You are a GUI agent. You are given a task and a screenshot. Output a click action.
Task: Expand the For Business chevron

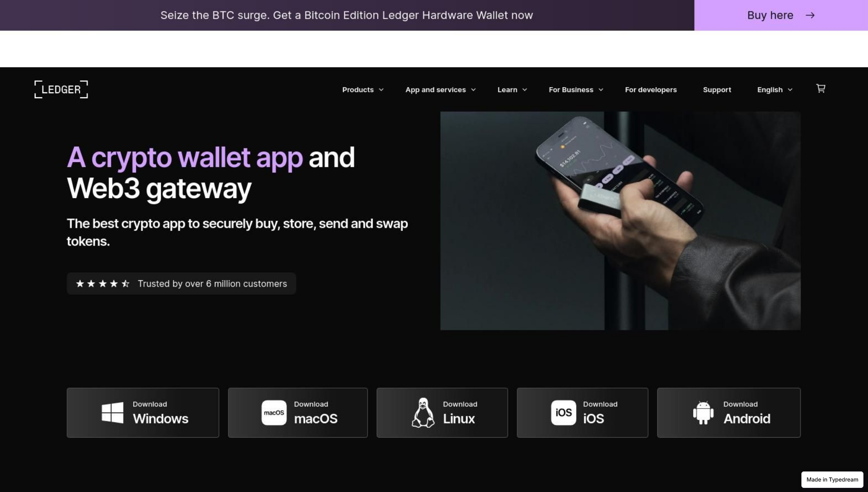point(601,90)
